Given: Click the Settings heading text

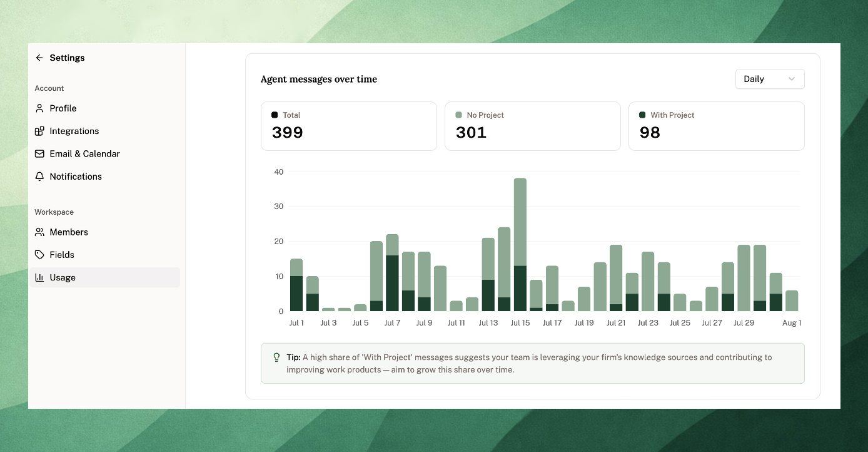Looking at the screenshot, I should tap(67, 58).
